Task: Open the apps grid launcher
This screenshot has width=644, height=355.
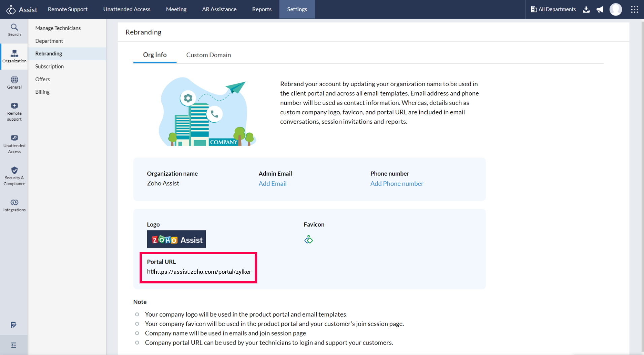Action: 635,9
